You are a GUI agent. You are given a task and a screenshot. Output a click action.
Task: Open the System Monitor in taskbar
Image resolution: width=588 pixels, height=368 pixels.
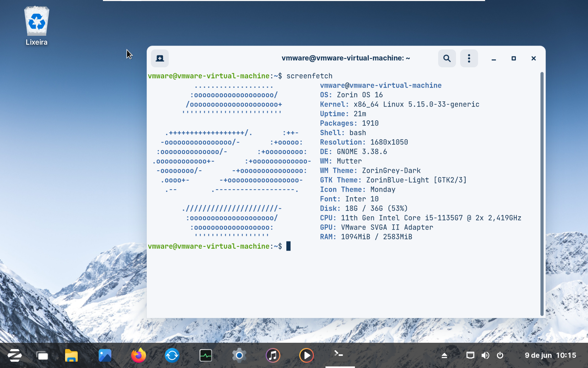coord(206,355)
